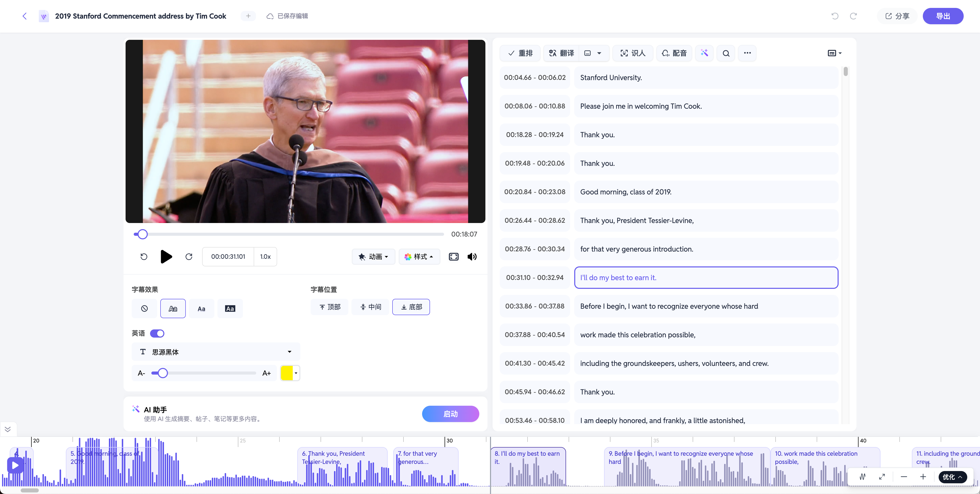The image size is (980, 494).
Task: Click the AI magic wand icon in subtitle toolbar
Action: [704, 53]
